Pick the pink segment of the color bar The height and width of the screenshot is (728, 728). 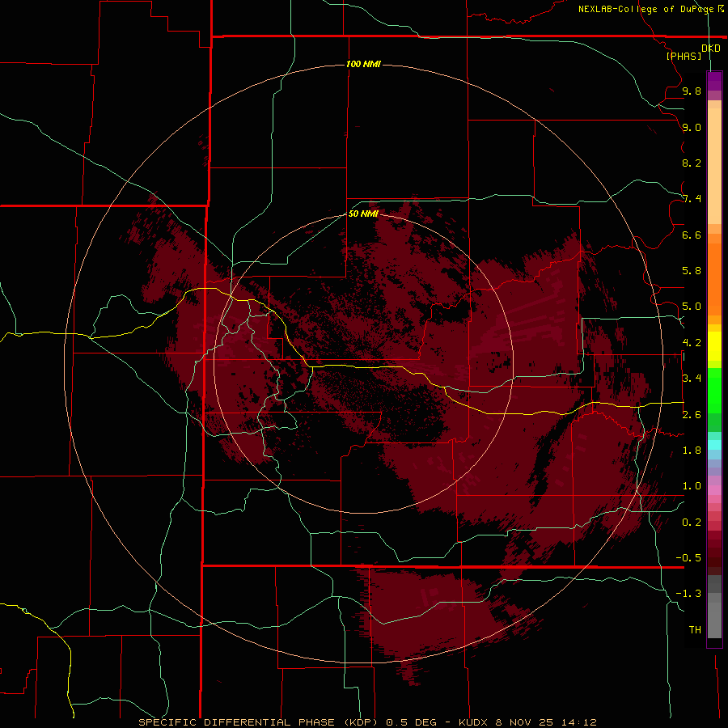coord(714,490)
